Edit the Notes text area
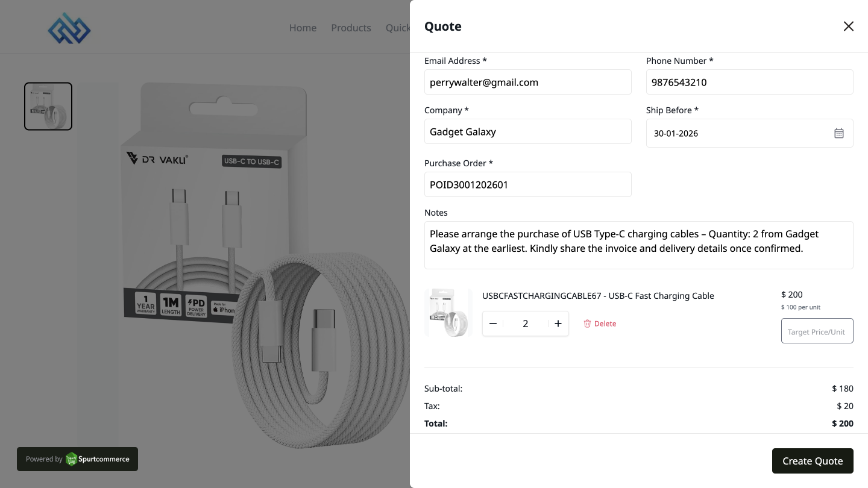This screenshot has width=868, height=488. (638, 245)
